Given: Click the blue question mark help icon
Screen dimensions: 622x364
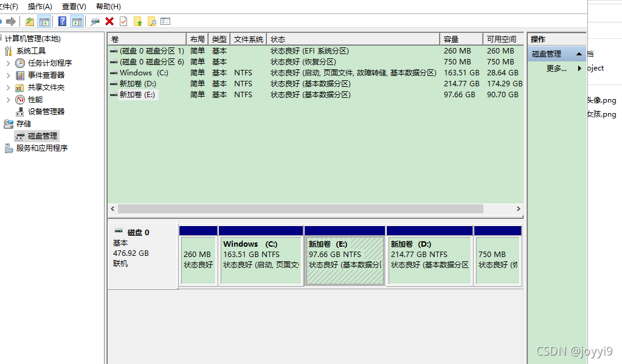Looking at the screenshot, I should pyautogui.click(x=62, y=22).
